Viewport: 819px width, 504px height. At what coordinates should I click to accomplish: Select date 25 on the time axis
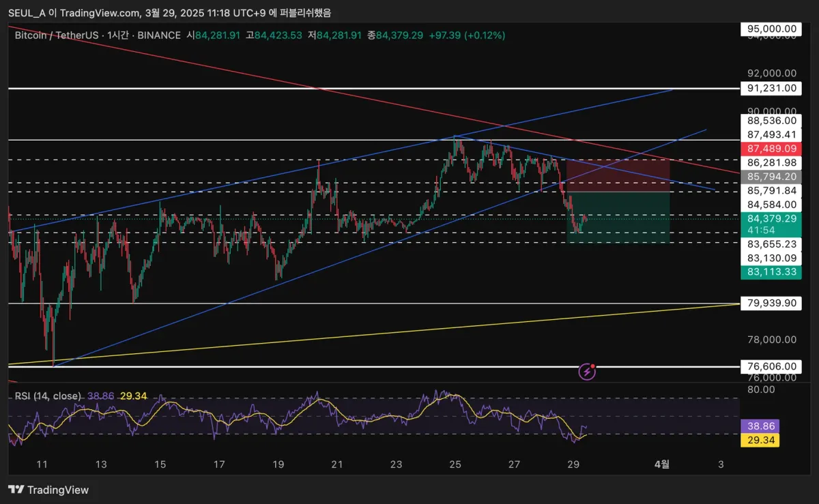click(455, 464)
